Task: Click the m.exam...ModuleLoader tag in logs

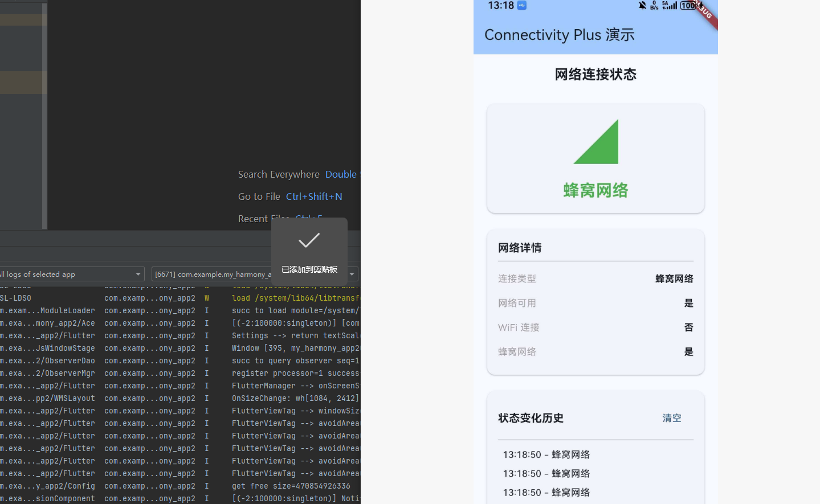Action: [x=47, y=310]
